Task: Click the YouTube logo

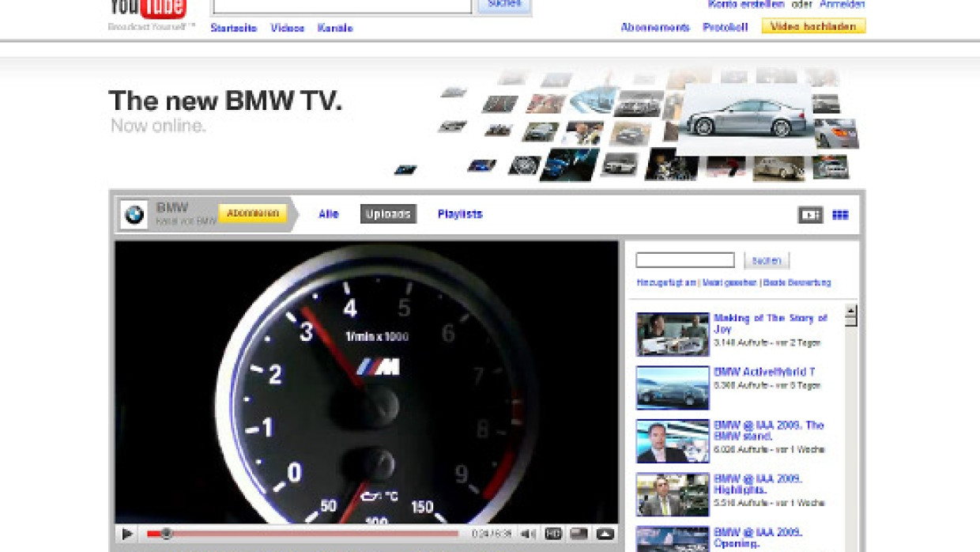Action: tap(148, 9)
